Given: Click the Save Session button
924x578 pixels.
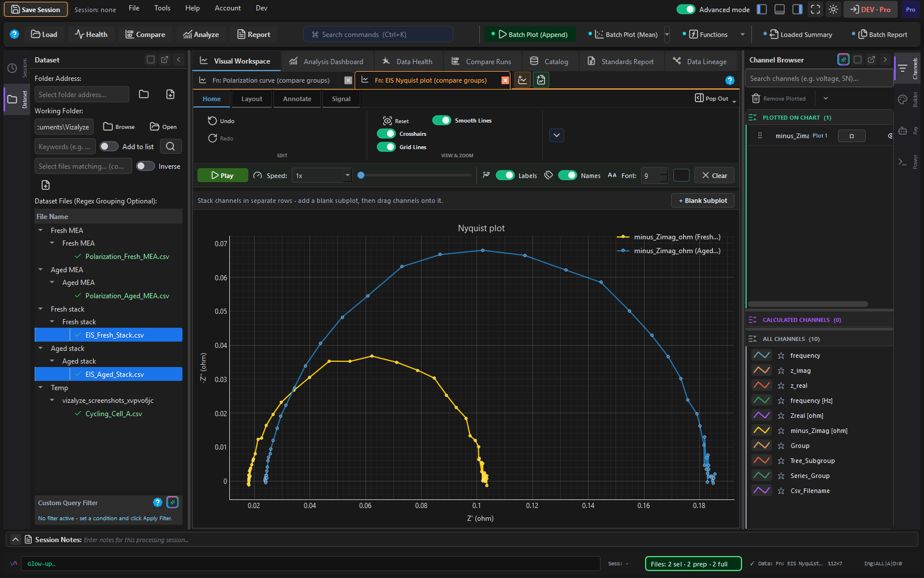Looking at the screenshot, I should point(36,9).
